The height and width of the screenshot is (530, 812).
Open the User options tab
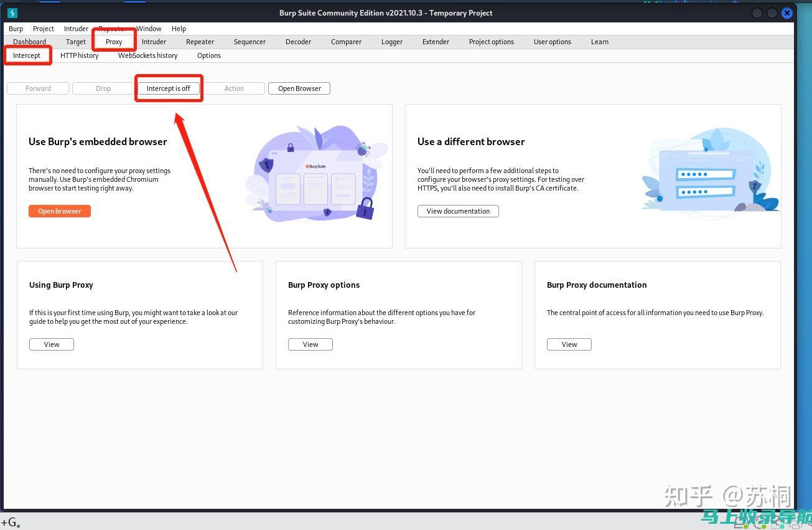(553, 42)
